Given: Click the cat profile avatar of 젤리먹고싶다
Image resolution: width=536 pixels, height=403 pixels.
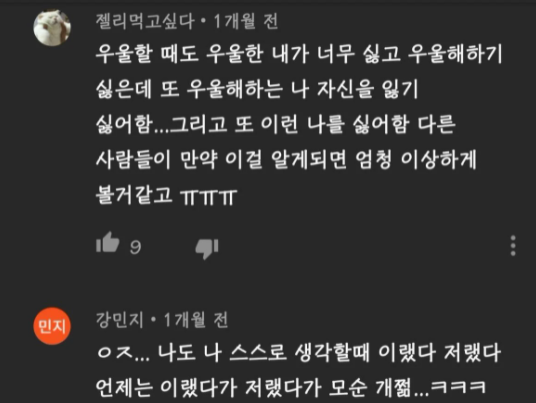Looking at the screenshot, I should [52, 28].
